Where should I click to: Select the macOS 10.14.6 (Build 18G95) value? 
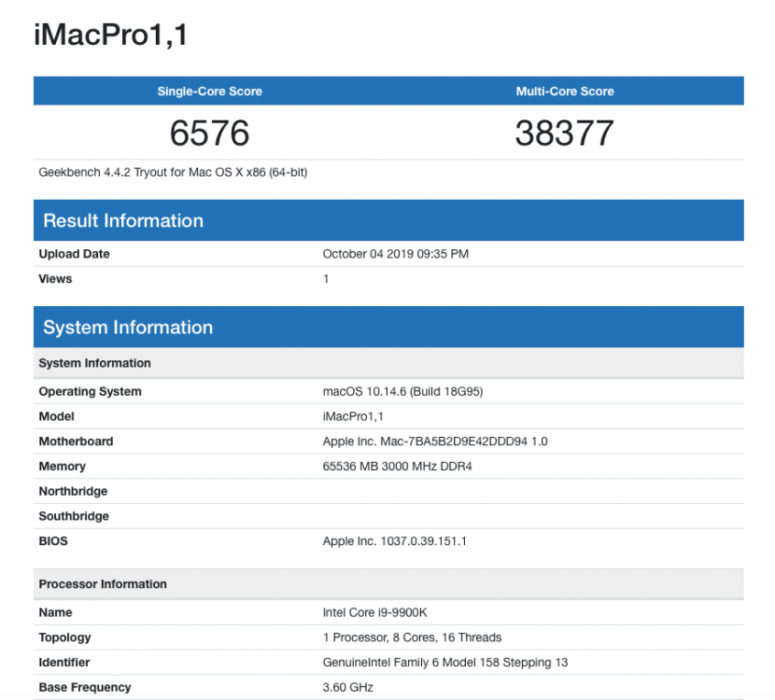pos(402,392)
